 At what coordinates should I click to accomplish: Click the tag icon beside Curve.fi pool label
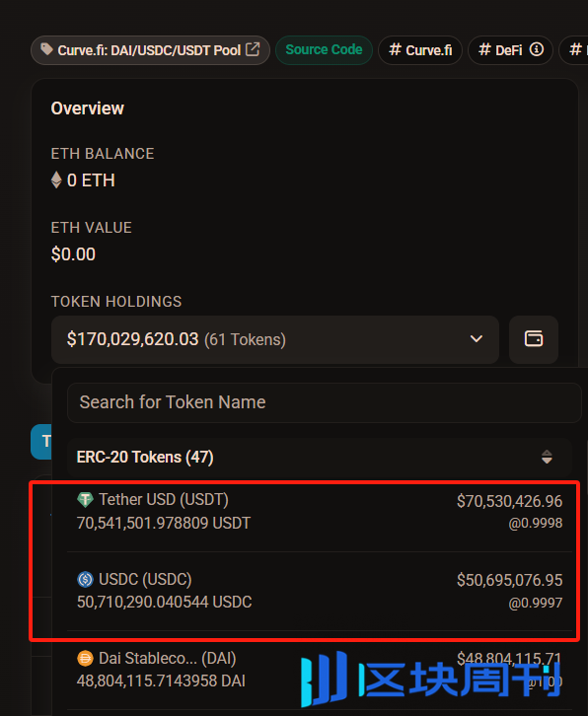46,49
